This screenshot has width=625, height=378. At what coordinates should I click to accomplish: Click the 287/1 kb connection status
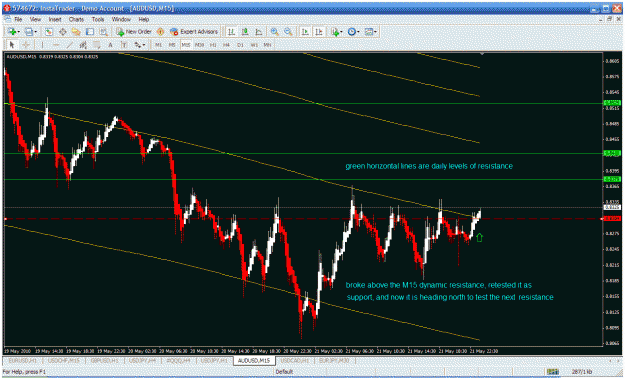(582, 372)
